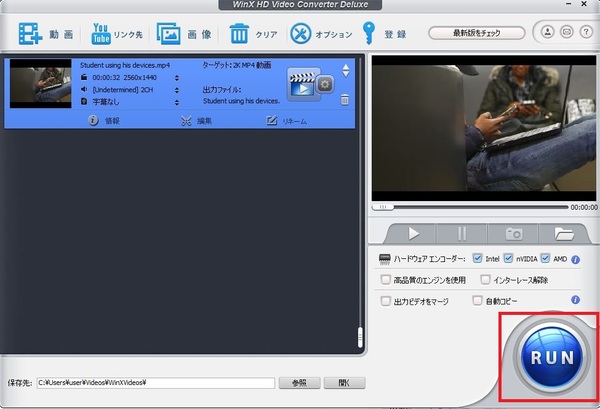Screen dimensions: 600x409
Task: Click 最新版をチェック update button
Action: pyautogui.click(x=477, y=33)
